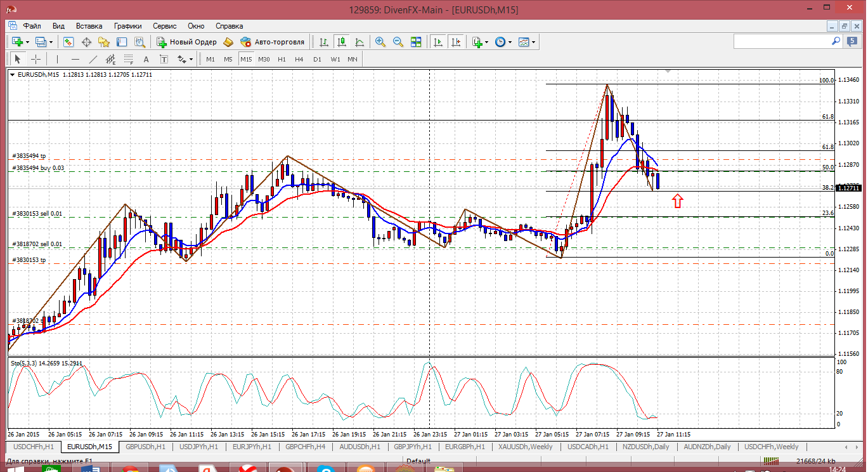Screen dimensions: 868x472
Task: Zoom in on the chart
Action: [x=380, y=42]
